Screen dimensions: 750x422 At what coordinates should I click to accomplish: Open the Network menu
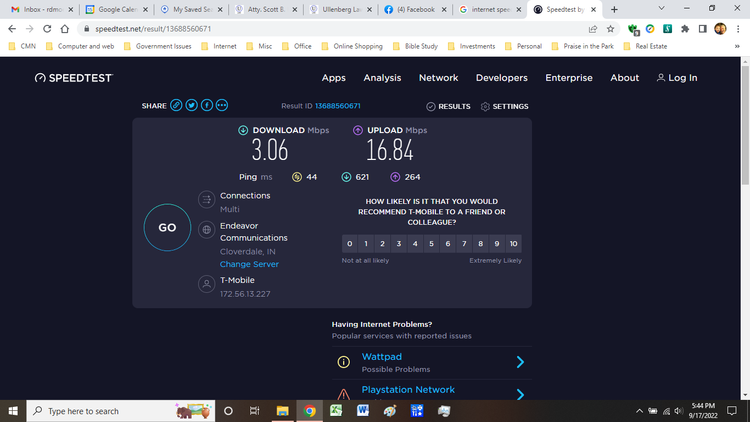[x=439, y=78]
